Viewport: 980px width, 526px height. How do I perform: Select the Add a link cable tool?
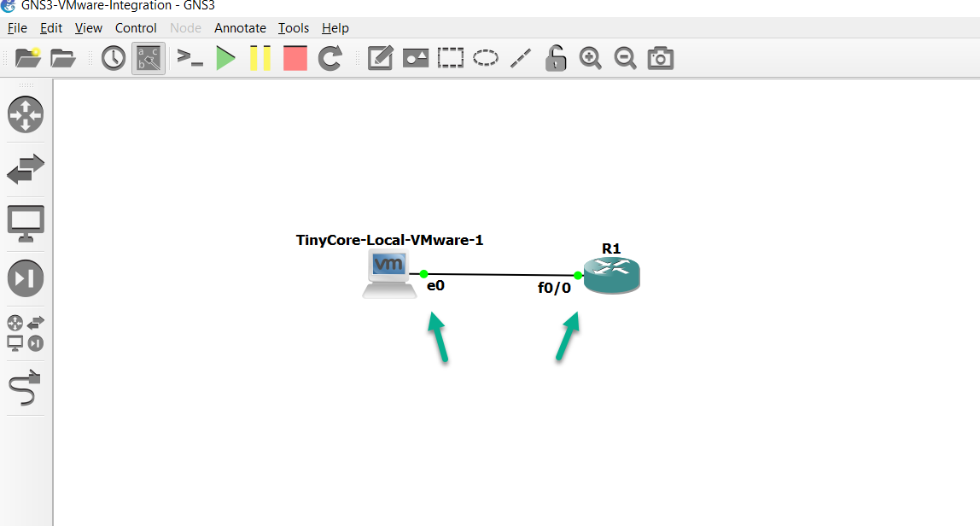point(26,387)
